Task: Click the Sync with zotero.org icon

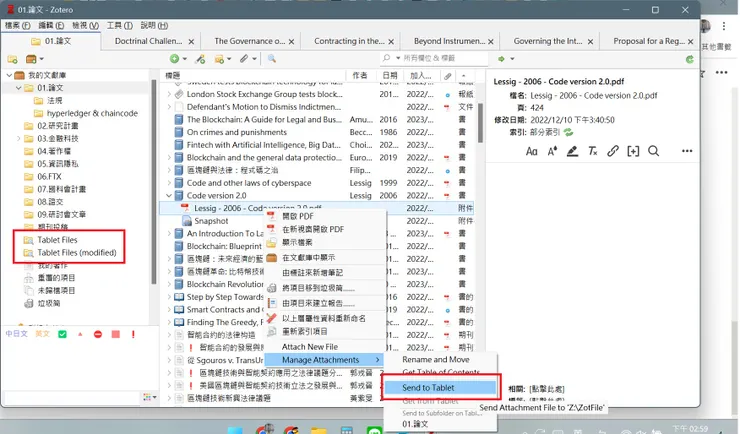Action: (x=690, y=59)
